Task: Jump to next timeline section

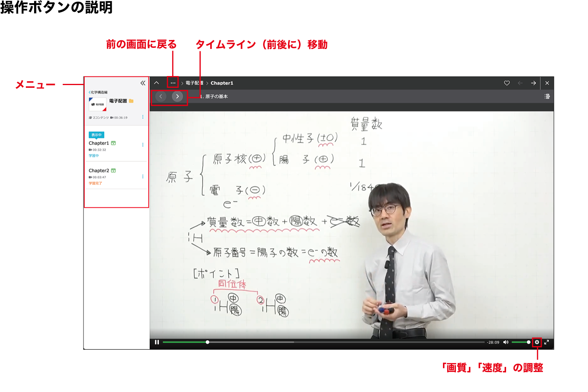Action: click(177, 96)
